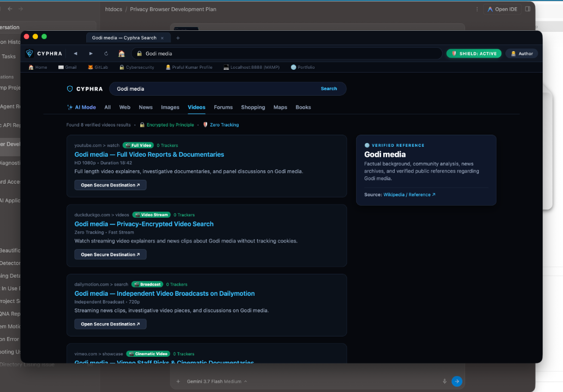
Task: Select the Videos results tab
Action: (x=196, y=107)
